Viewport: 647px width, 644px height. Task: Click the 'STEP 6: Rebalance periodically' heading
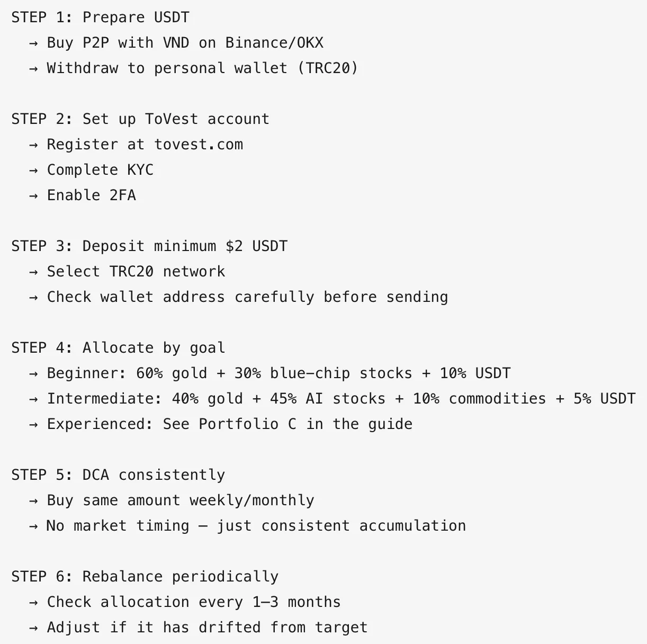click(x=145, y=576)
